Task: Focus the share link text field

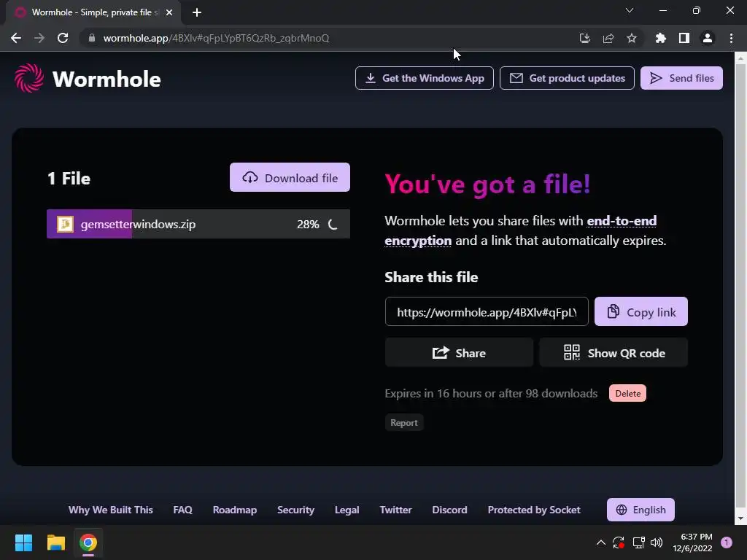Action: click(x=487, y=312)
